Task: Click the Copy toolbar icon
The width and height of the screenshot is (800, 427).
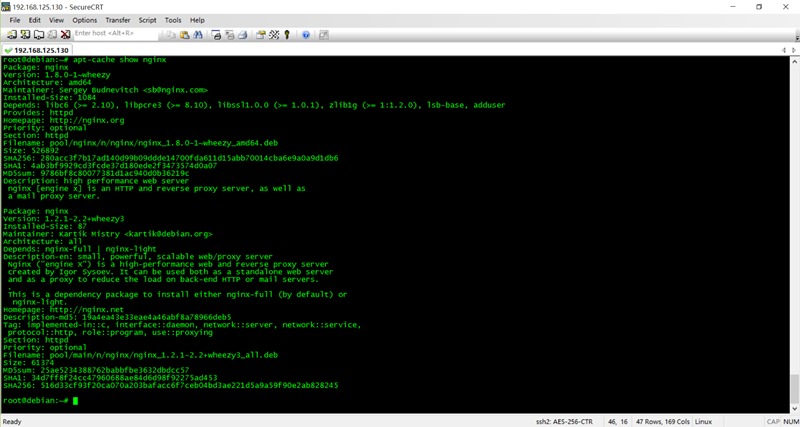Action: (171, 35)
